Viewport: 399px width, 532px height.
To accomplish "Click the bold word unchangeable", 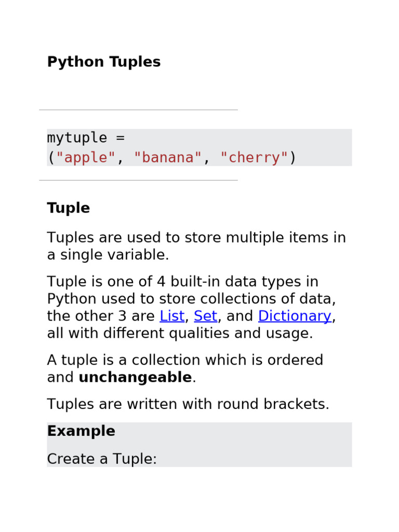I will pyautogui.click(x=135, y=378).
